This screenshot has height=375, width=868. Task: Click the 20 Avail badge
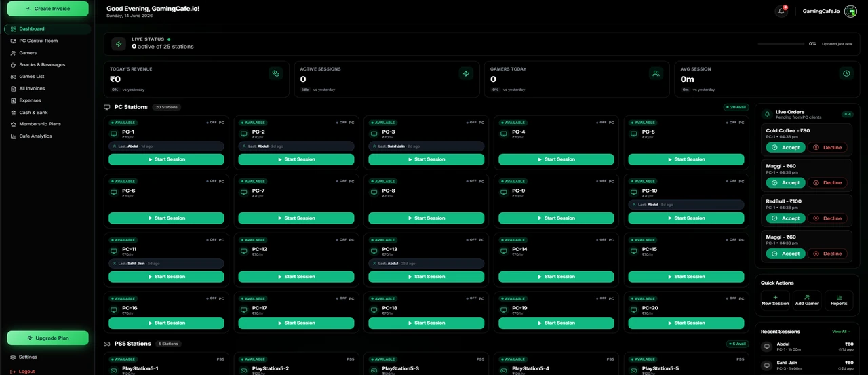pyautogui.click(x=736, y=107)
